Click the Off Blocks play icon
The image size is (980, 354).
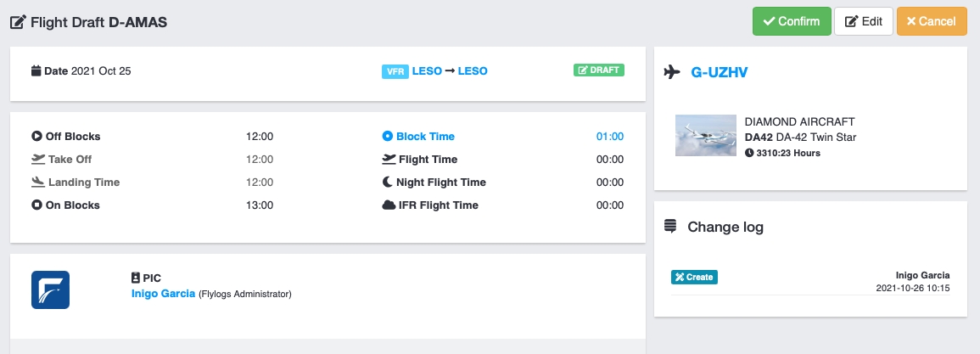tap(37, 136)
